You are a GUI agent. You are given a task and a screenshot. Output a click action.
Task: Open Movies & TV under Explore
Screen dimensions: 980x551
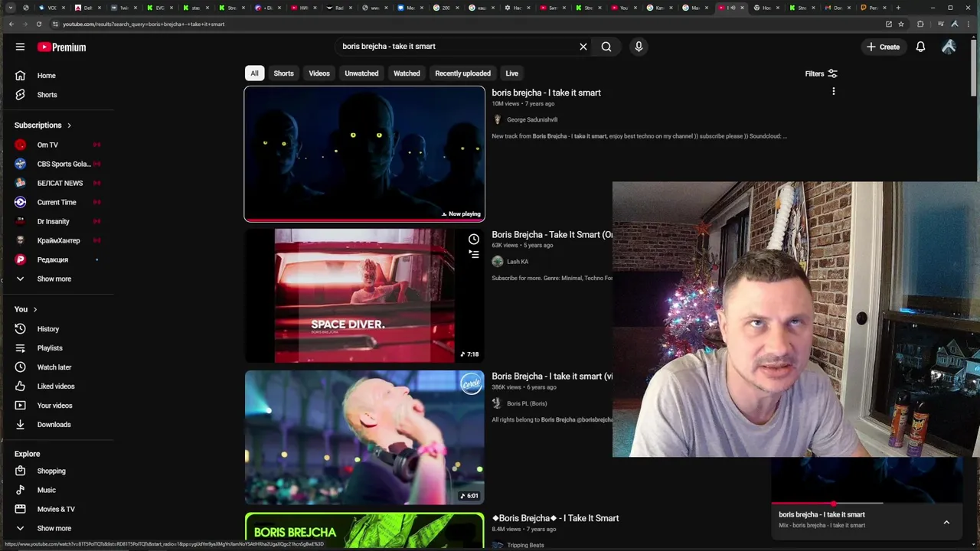(57, 510)
